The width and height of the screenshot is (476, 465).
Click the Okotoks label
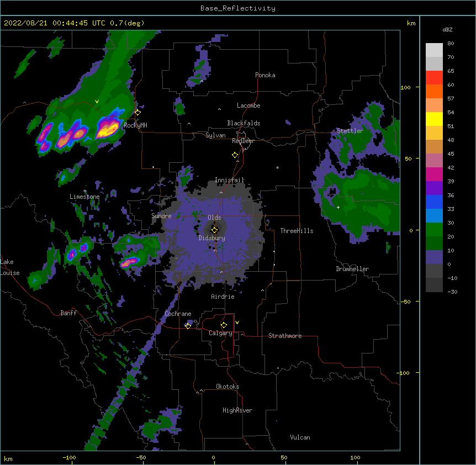pos(228,387)
